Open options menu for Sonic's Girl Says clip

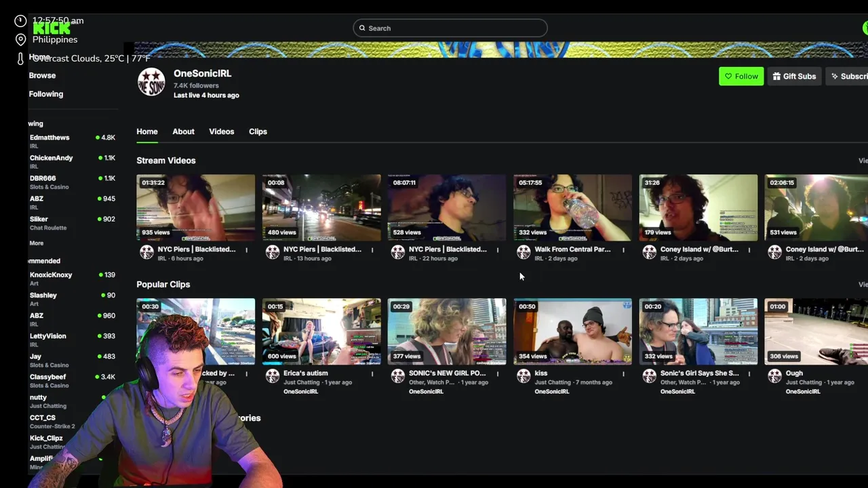pyautogui.click(x=749, y=374)
